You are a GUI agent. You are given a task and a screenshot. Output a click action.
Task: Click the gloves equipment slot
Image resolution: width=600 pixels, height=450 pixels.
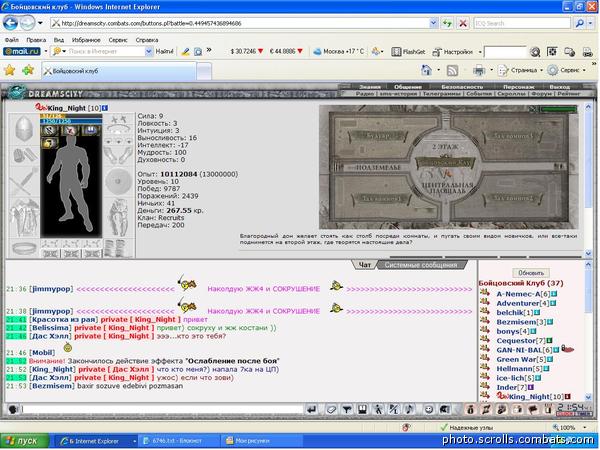click(24, 155)
